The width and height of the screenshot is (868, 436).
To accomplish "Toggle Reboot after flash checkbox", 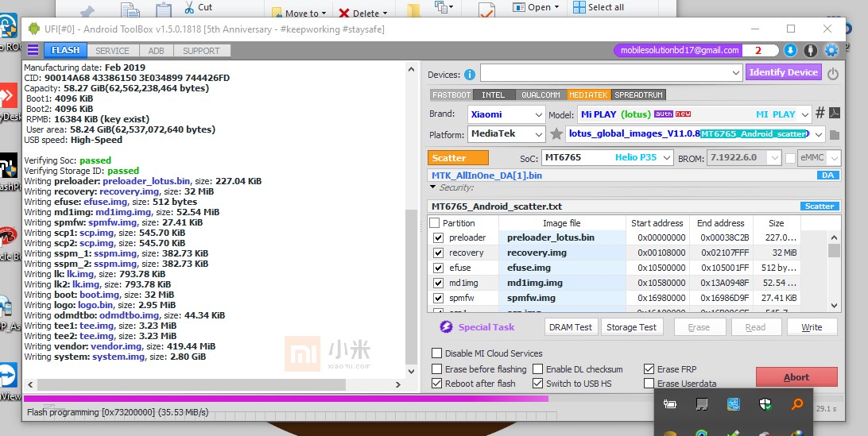I will point(436,384).
